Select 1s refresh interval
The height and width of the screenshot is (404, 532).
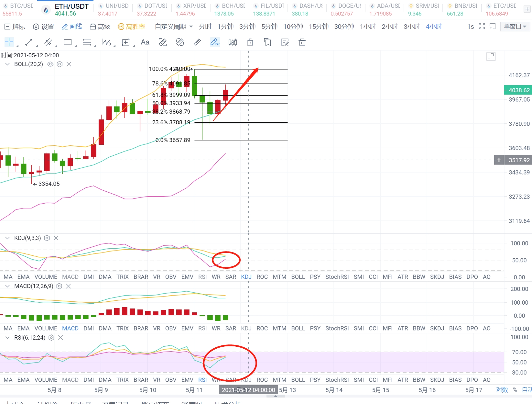point(471,27)
